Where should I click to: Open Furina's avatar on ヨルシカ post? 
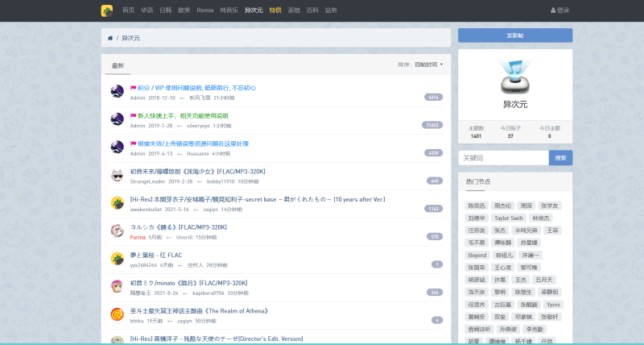click(x=117, y=231)
